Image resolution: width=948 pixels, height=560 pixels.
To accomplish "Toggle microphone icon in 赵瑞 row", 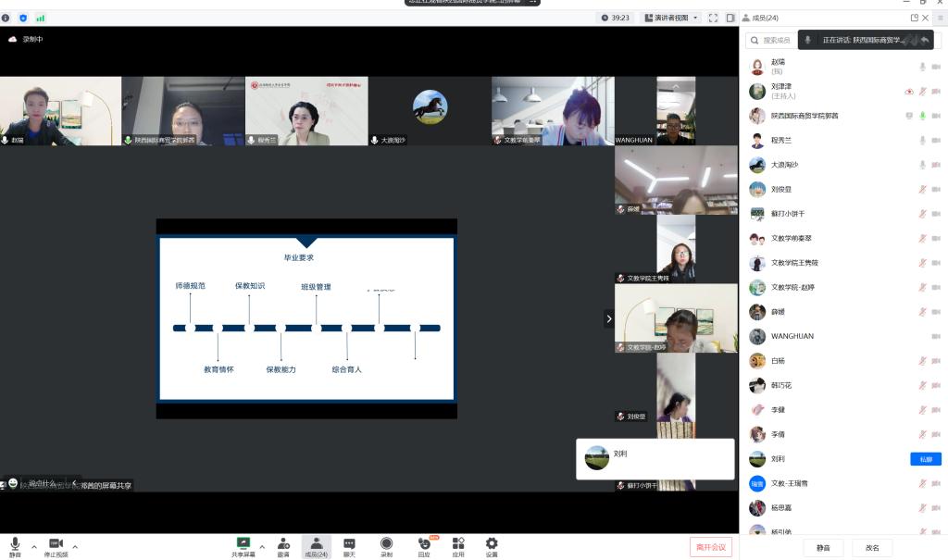I will click(923, 67).
